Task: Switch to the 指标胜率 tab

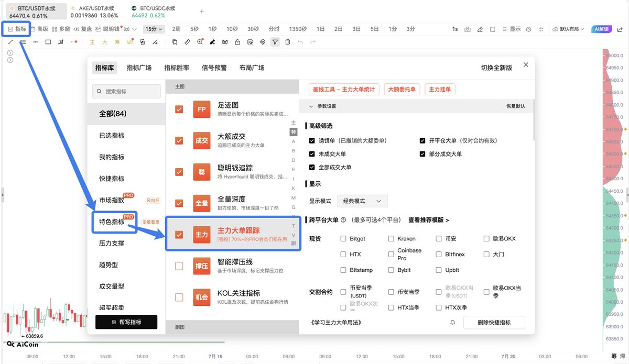Action: (x=177, y=68)
